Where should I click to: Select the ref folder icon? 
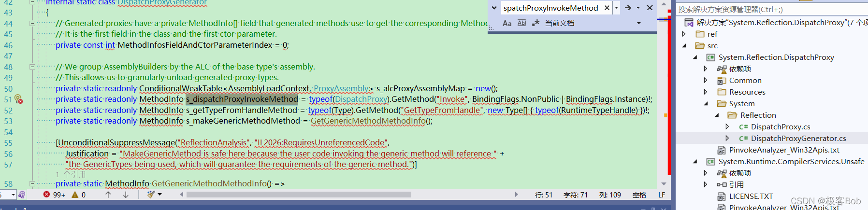point(699,34)
